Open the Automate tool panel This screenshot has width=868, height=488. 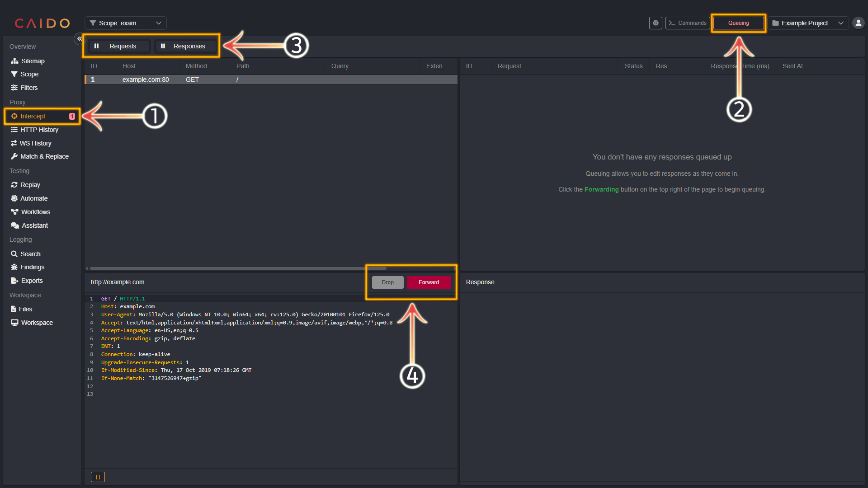pyautogui.click(x=33, y=198)
